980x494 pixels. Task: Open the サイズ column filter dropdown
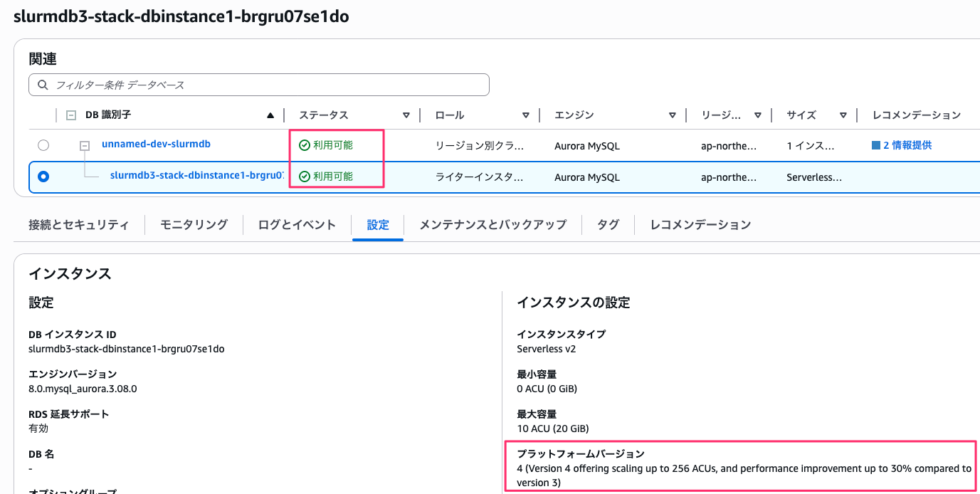click(x=844, y=115)
